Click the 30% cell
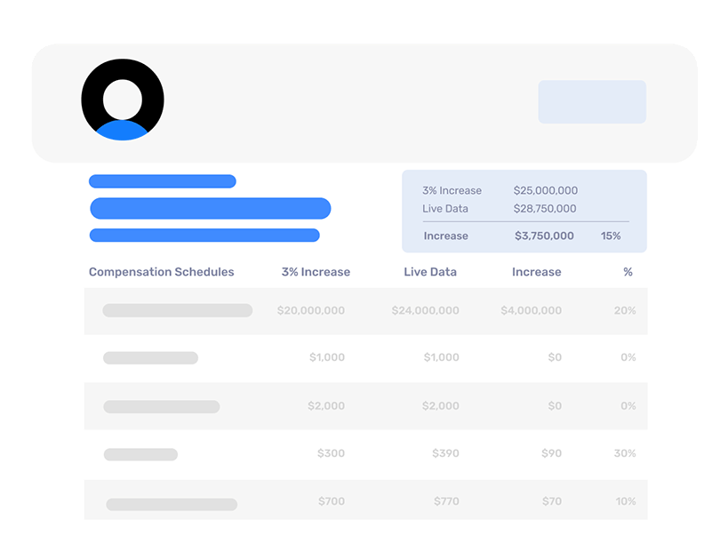This screenshot has width=728, height=560. click(625, 453)
